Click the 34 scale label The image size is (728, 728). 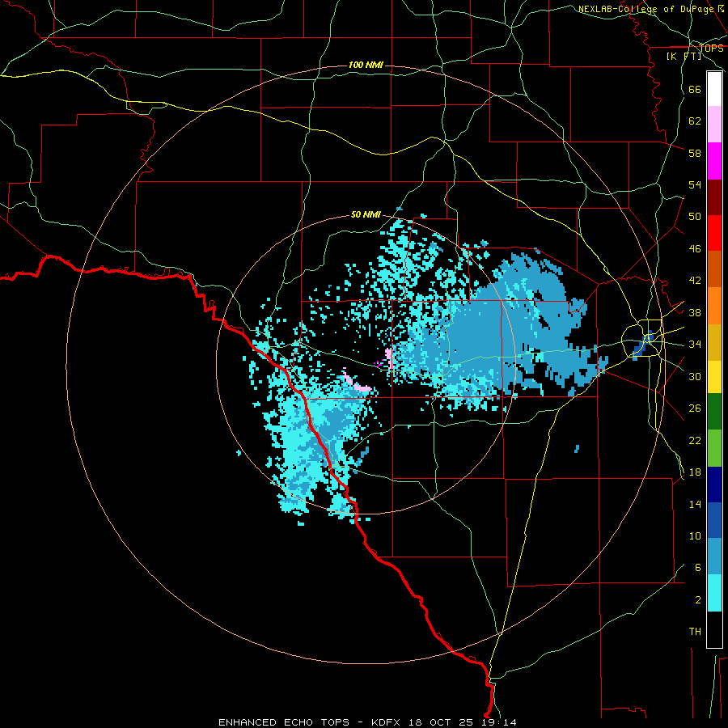[x=695, y=344]
